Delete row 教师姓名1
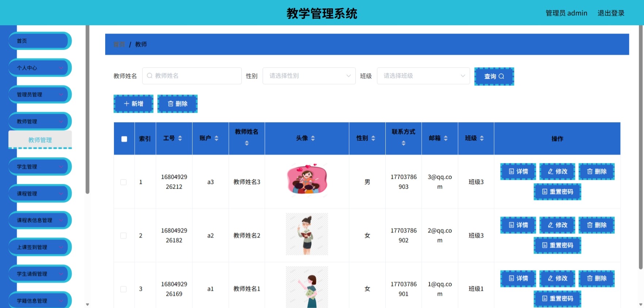 click(597, 278)
